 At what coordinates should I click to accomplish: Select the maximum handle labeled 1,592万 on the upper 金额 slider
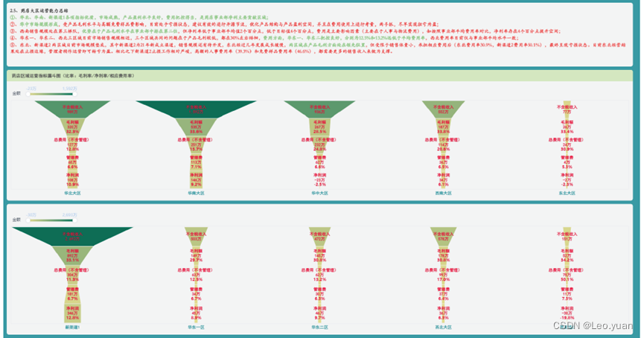coord(74,94)
